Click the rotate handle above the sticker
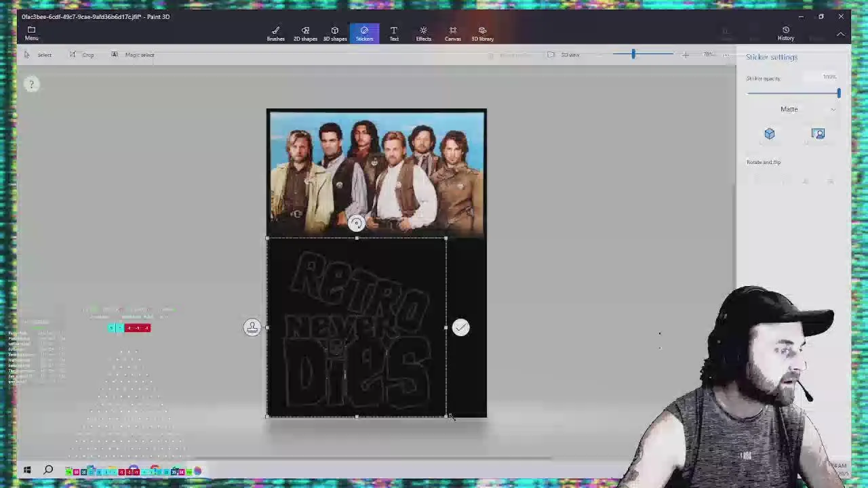 pyautogui.click(x=356, y=224)
